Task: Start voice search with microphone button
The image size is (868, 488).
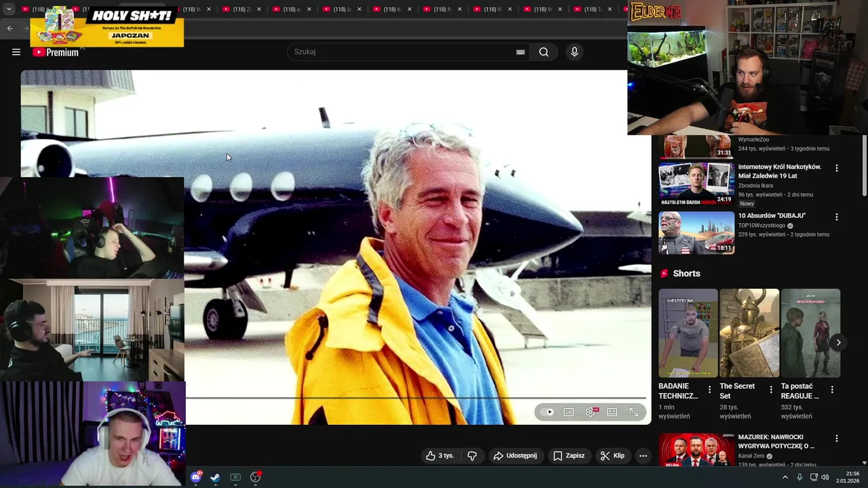Action: point(574,52)
